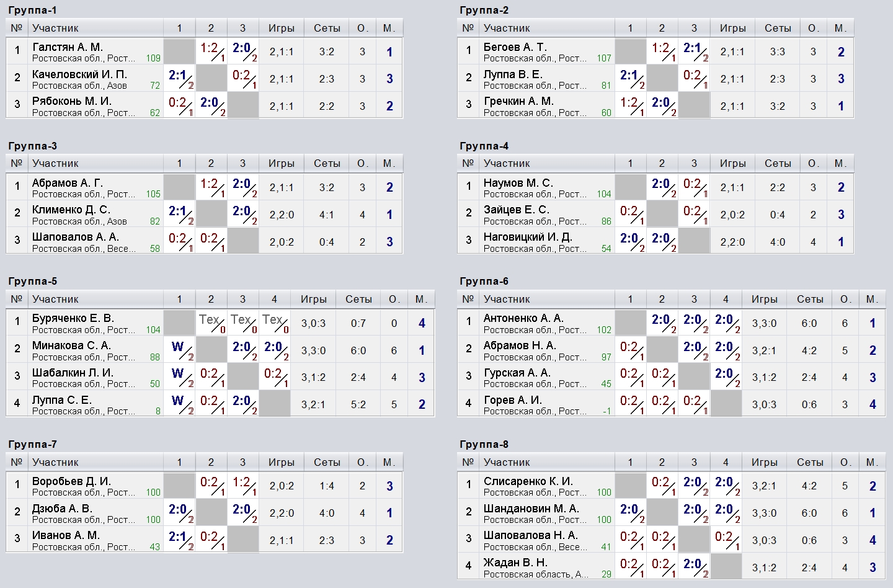This screenshot has height=588, width=893.
Task: Click the Группа-6 title
Action: click(x=484, y=282)
